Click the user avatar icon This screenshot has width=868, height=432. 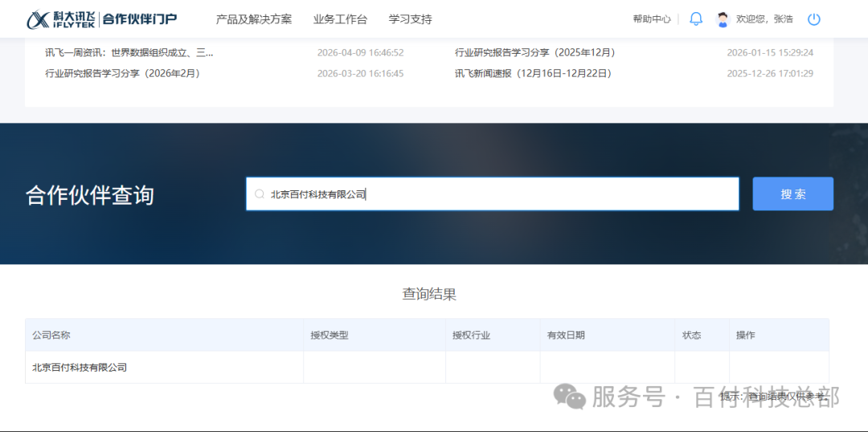pos(723,19)
